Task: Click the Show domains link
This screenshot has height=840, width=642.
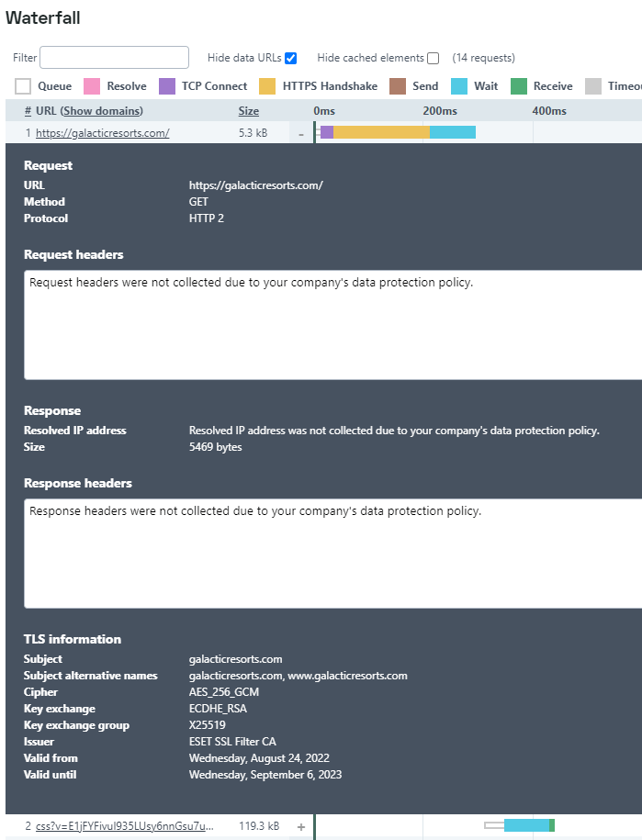Action: pyautogui.click(x=102, y=111)
